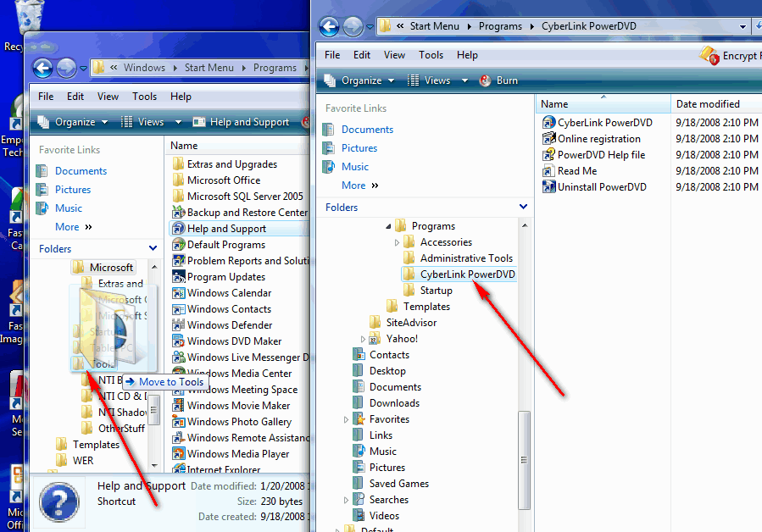Select the Uninstall PowerDVD shortcut icon
This screenshot has width=762, height=532.
click(548, 186)
